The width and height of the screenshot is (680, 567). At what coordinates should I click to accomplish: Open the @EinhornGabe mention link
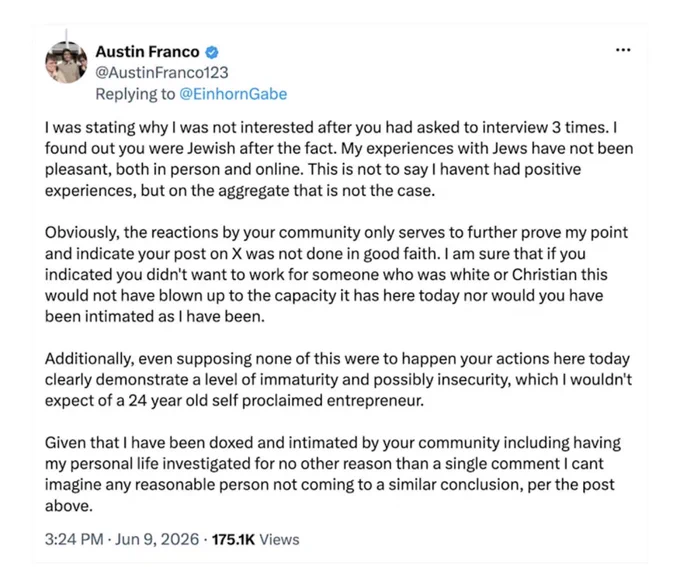(x=233, y=94)
